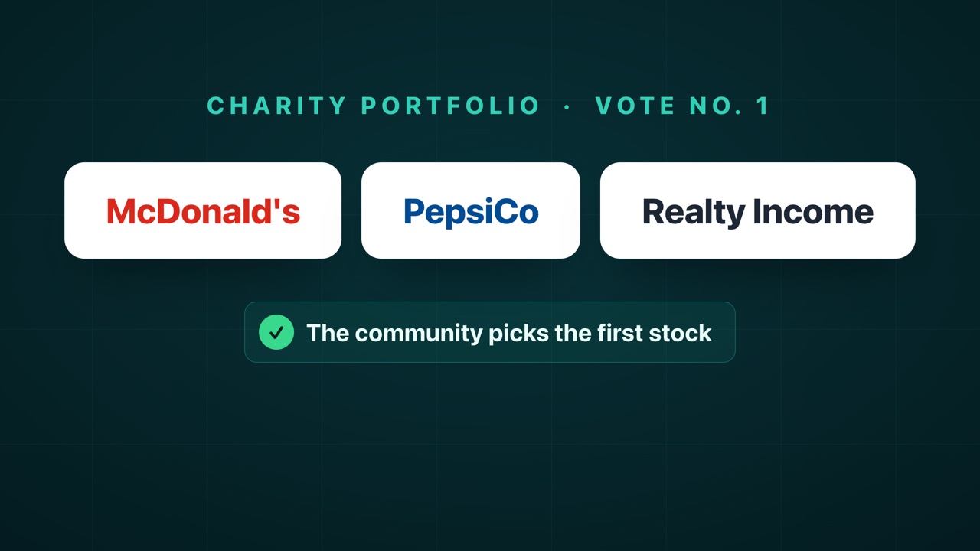Image resolution: width=980 pixels, height=551 pixels.
Task: Click the number '1' in the heading
Action: tap(762, 106)
